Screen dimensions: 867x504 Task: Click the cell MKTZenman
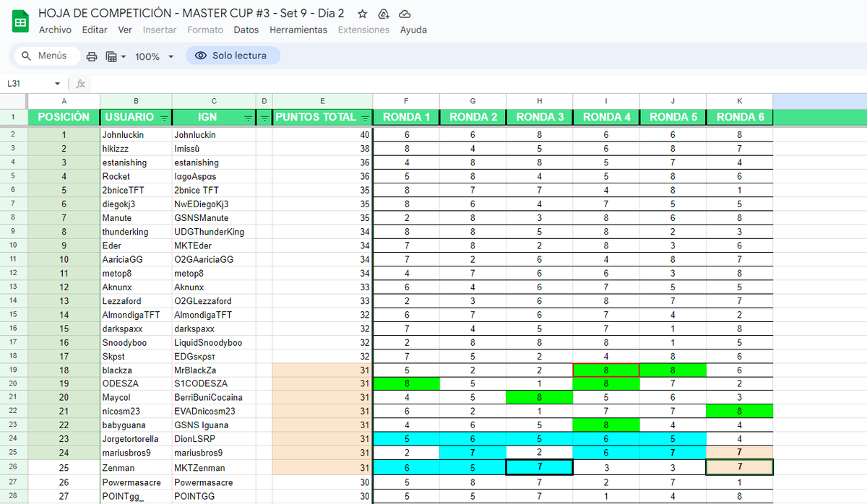click(x=214, y=468)
